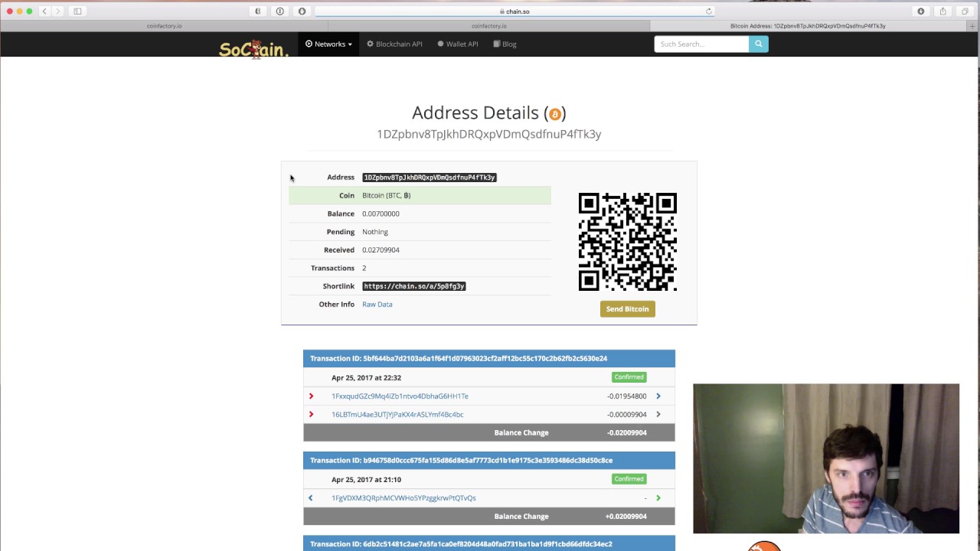This screenshot has width=980, height=551.
Task: Click green right arrow in 1FgVDXM3 row
Action: point(658,498)
